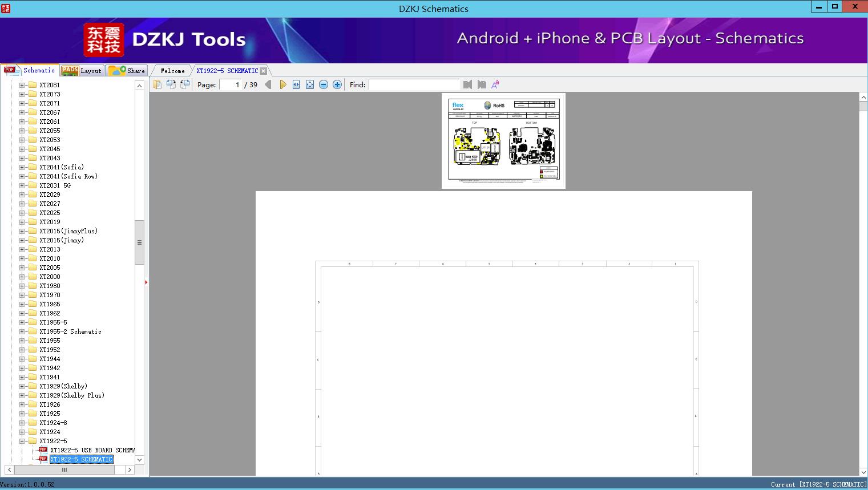The width and height of the screenshot is (868, 490).
Task: Zoom in with the plus icon
Action: (337, 84)
